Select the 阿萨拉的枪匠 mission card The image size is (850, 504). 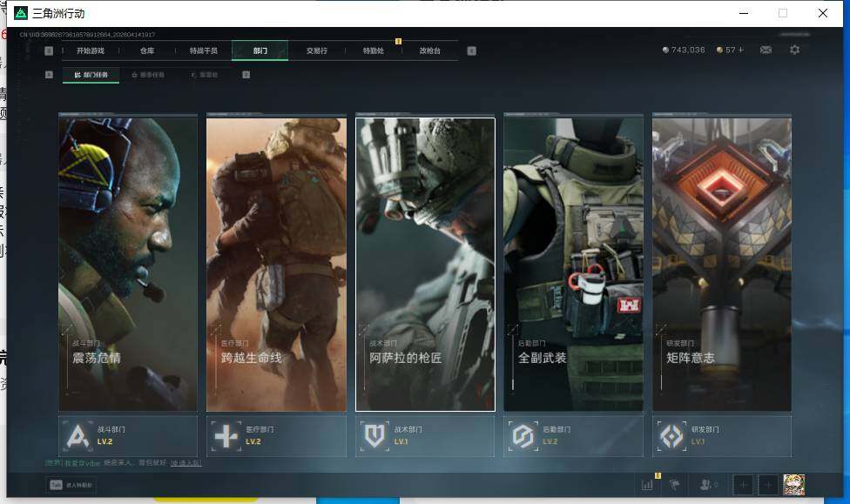click(425, 265)
